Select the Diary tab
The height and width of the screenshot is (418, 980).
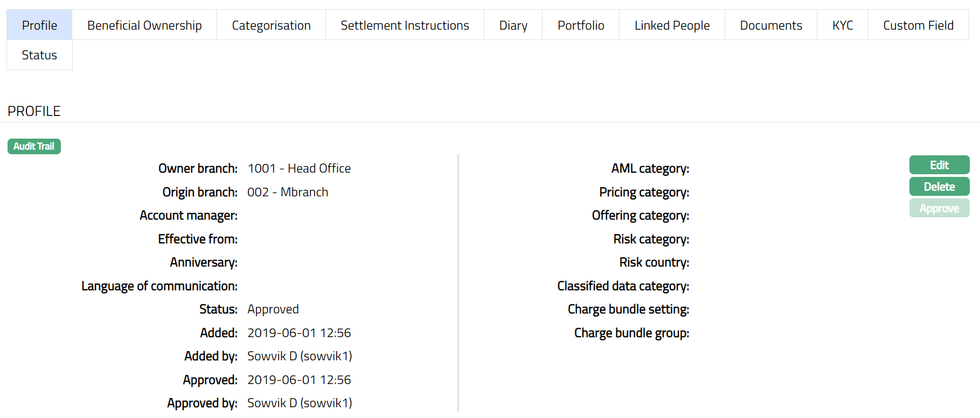click(x=513, y=25)
